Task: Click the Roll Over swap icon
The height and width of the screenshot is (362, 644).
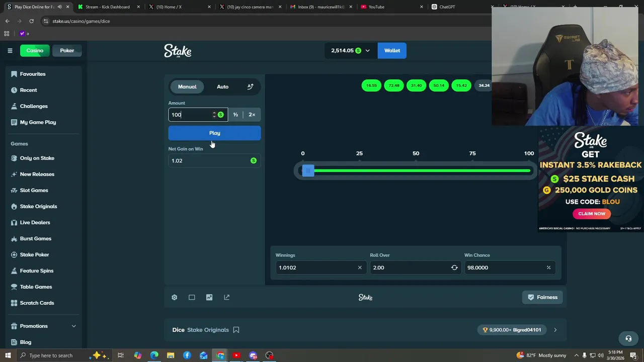Action: pos(454,267)
